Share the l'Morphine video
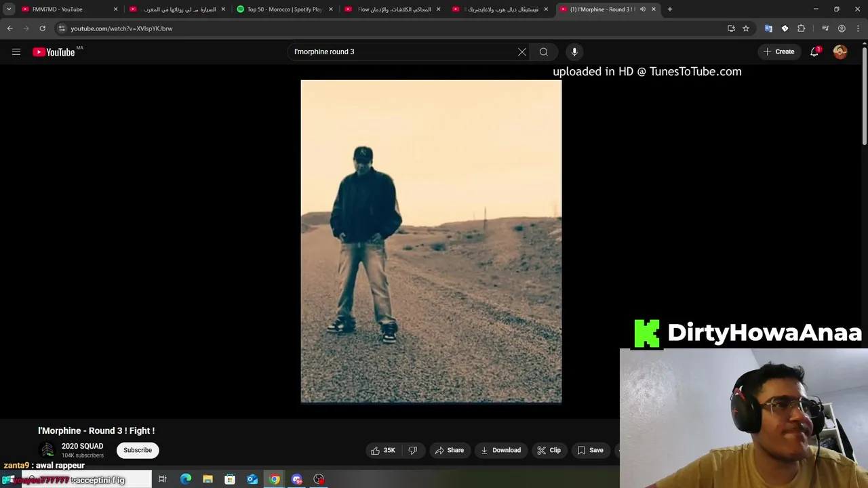868x488 pixels. pos(450,450)
